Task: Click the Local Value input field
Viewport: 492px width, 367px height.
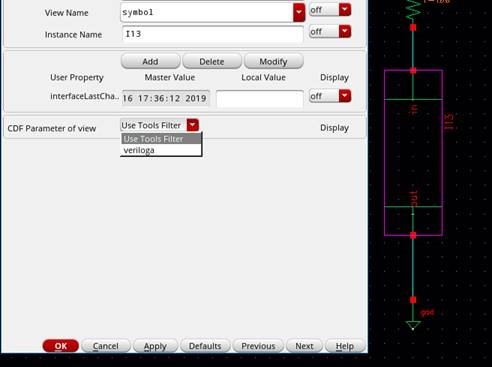Action: pos(260,99)
